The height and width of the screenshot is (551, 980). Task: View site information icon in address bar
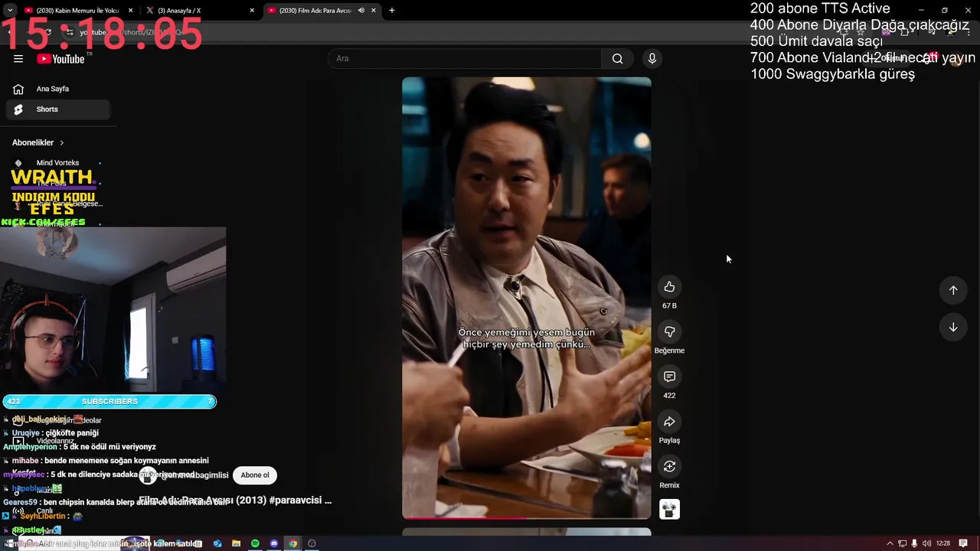[69, 32]
